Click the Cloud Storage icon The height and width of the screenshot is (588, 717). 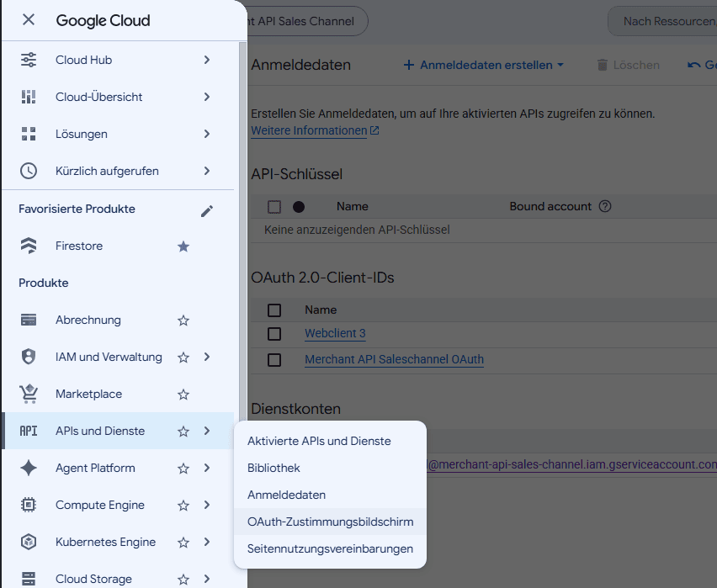click(x=29, y=579)
